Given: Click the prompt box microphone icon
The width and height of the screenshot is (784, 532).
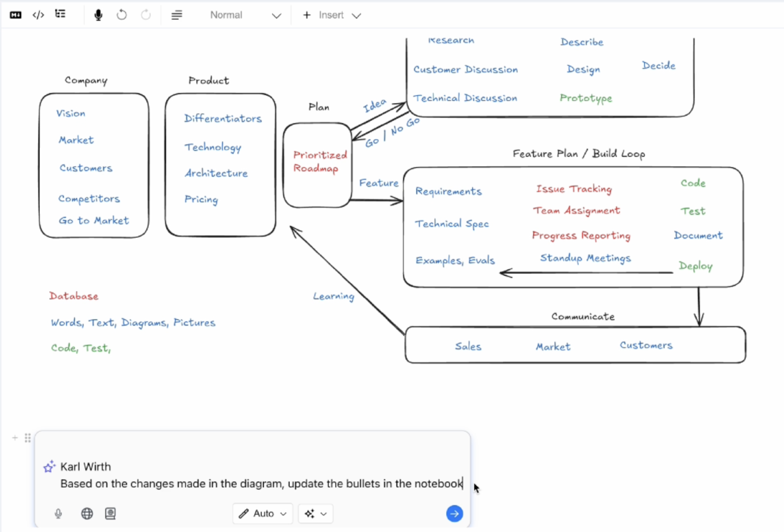Looking at the screenshot, I should (x=58, y=514).
